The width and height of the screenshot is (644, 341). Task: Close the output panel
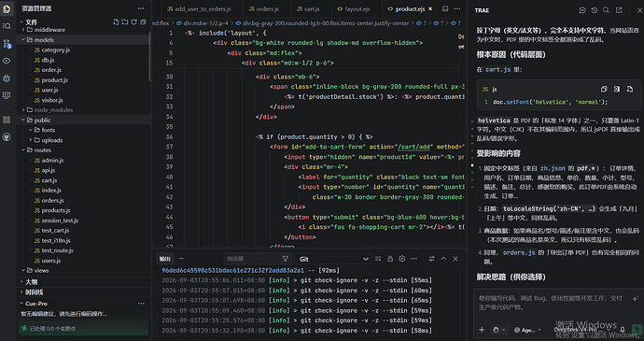(455, 259)
